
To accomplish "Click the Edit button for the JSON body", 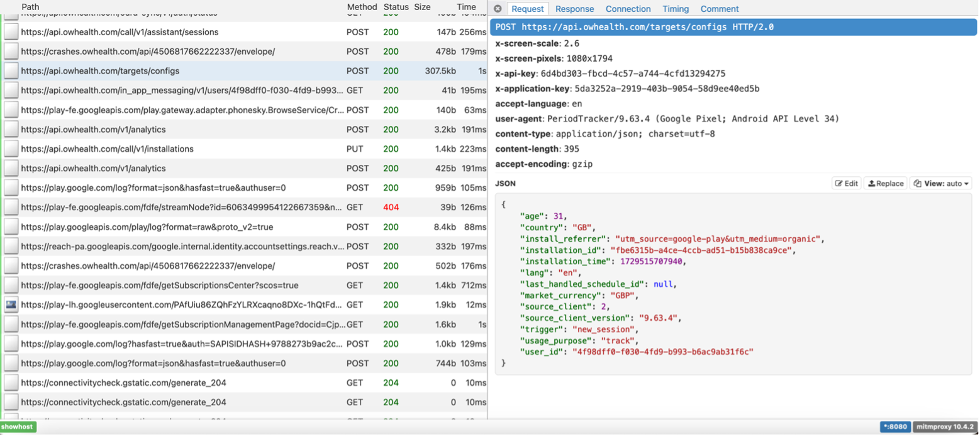I will point(846,184).
